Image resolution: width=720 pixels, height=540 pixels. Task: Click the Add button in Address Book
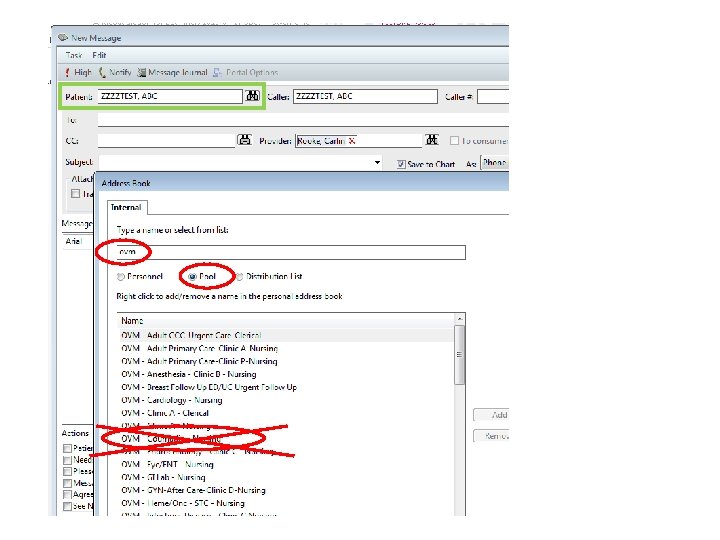pos(491,415)
